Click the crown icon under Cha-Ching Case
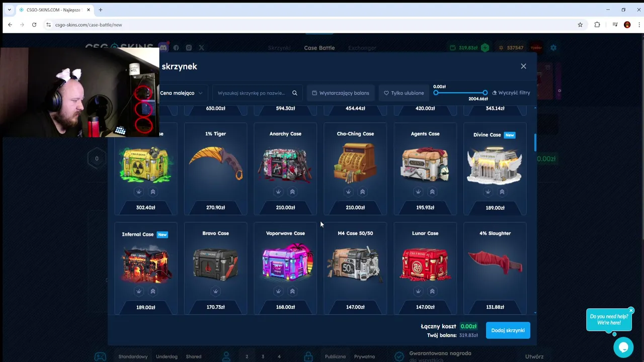 [x=348, y=192]
